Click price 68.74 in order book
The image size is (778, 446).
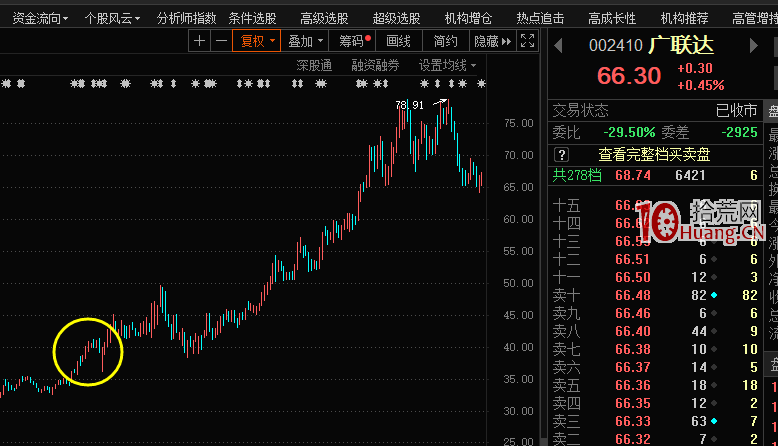[x=633, y=175]
